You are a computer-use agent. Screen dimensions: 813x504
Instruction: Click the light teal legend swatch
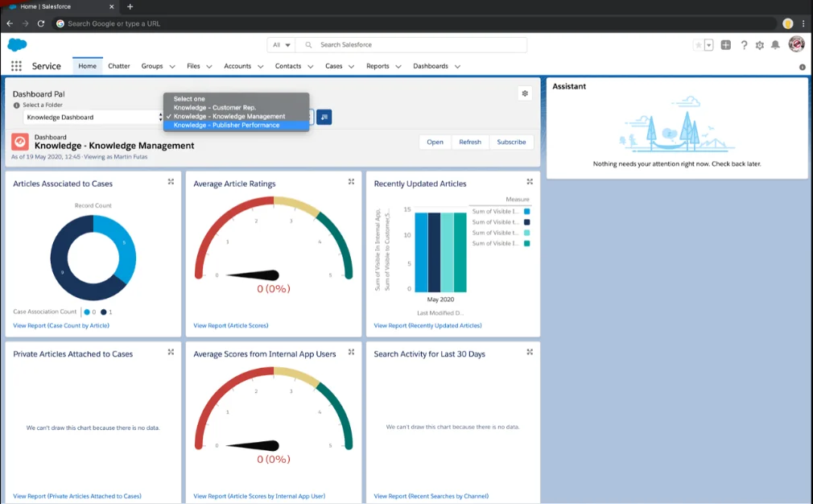coord(526,233)
